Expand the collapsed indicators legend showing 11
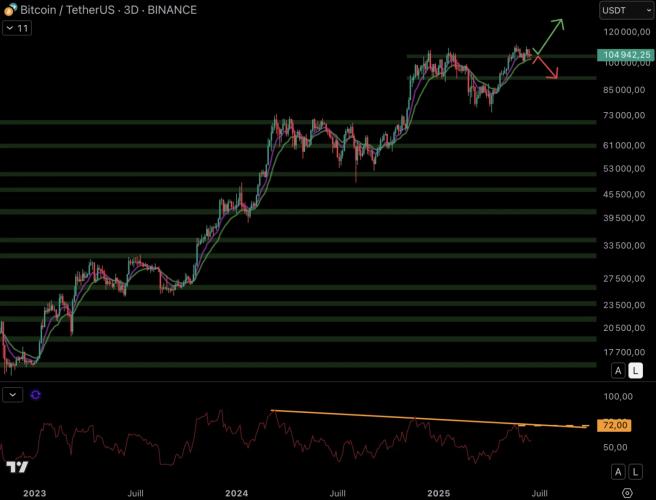Viewport: 656px width, 500px height. coord(17,28)
